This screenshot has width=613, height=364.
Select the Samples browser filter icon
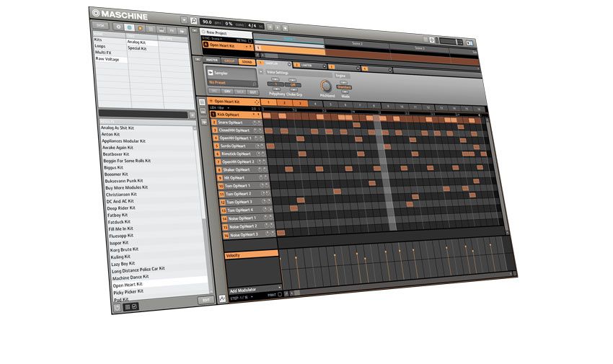[x=182, y=31]
